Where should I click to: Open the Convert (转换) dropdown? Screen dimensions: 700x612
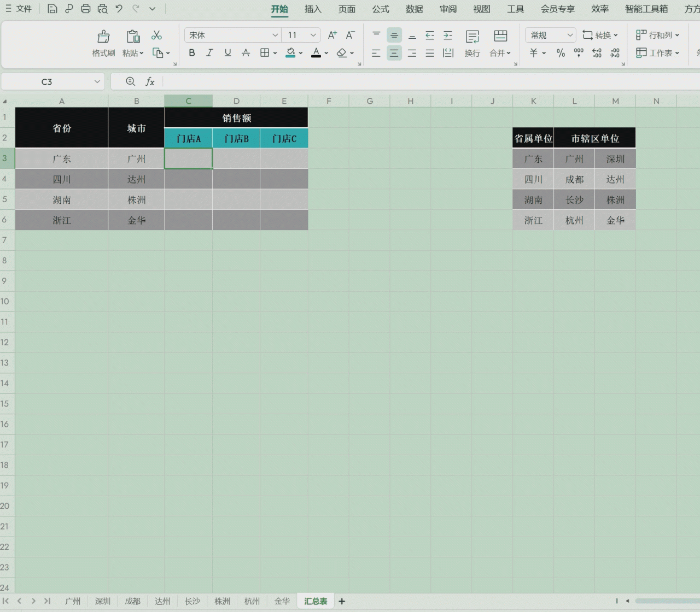tap(600, 35)
